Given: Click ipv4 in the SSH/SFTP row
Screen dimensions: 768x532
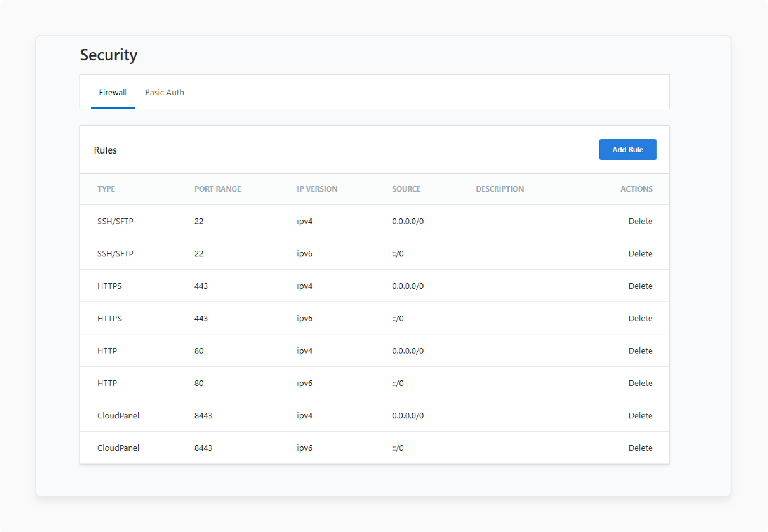Looking at the screenshot, I should pyautogui.click(x=305, y=221).
